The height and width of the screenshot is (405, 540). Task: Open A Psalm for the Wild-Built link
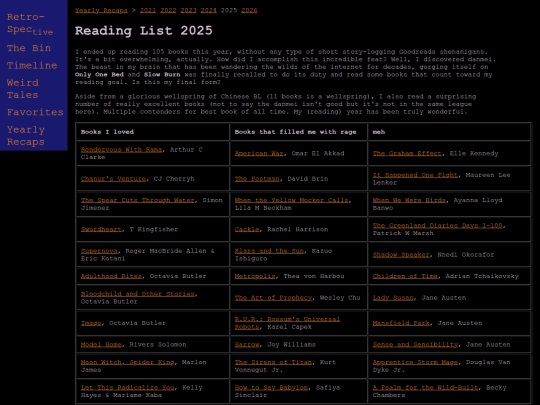pyautogui.click(x=425, y=388)
